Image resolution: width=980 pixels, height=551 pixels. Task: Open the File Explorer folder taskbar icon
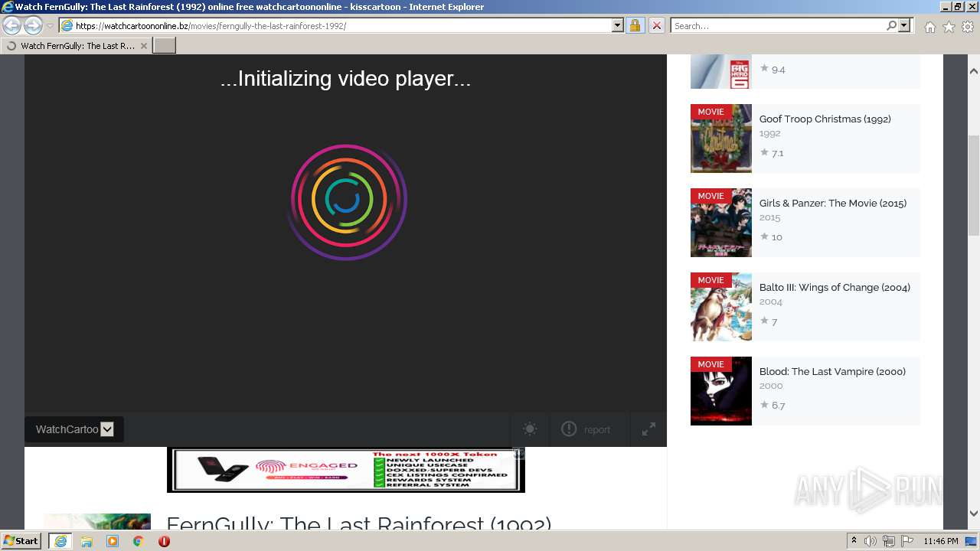(x=87, y=541)
